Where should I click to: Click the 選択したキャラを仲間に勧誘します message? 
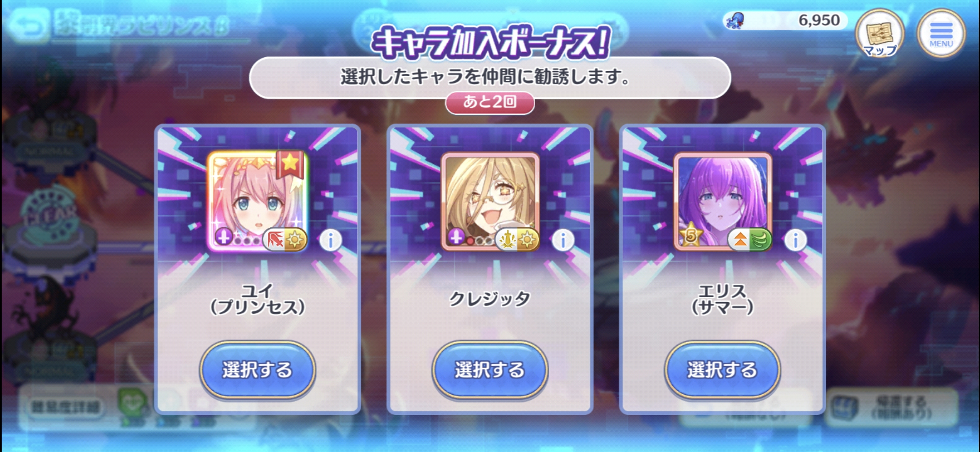(x=486, y=77)
